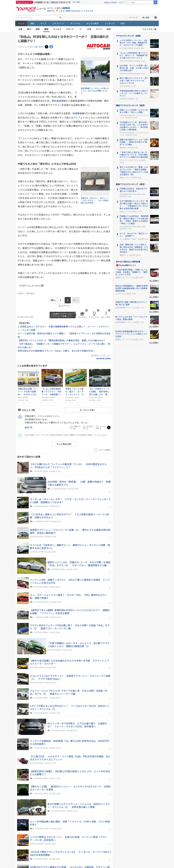The height and width of the screenshot is (868, 174).
Task: Open the ヘルプ link in top bar
Action: pyautogui.click(x=121, y=2)
